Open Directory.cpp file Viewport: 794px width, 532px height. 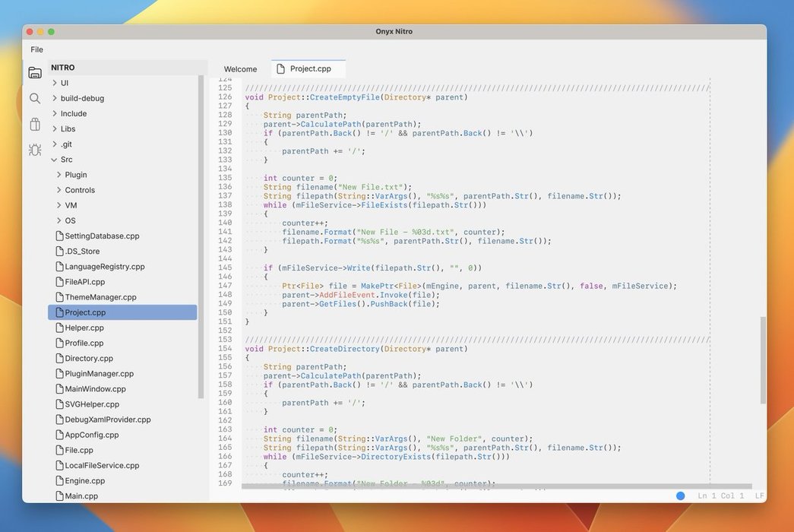pyautogui.click(x=89, y=358)
